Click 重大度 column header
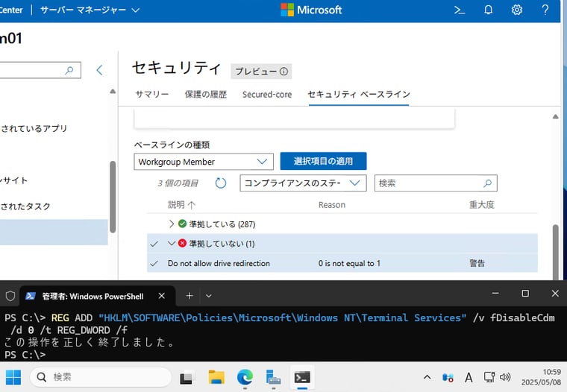Image resolution: width=567 pixels, height=392 pixels. pyautogui.click(x=482, y=205)
